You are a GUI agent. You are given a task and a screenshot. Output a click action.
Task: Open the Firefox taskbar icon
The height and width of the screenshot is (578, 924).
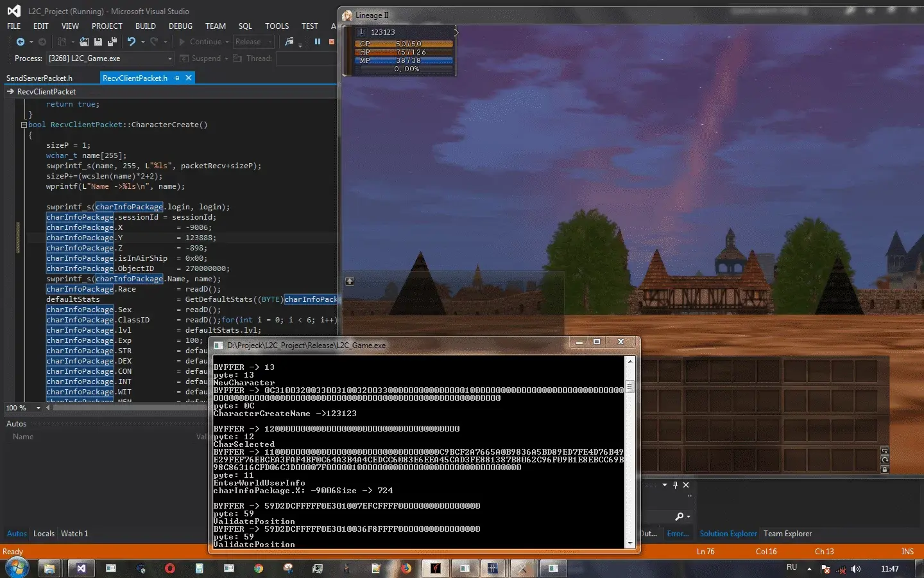tap(406, 568)
